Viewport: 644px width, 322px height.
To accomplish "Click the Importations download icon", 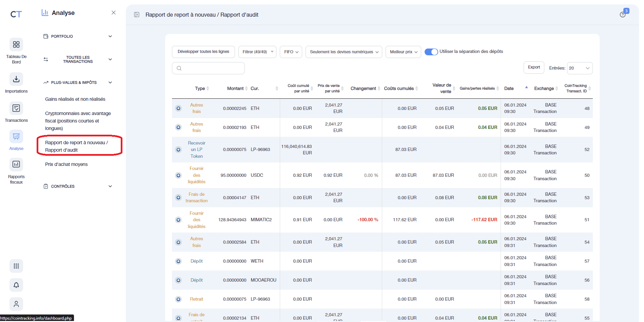I will pos(16,79).
